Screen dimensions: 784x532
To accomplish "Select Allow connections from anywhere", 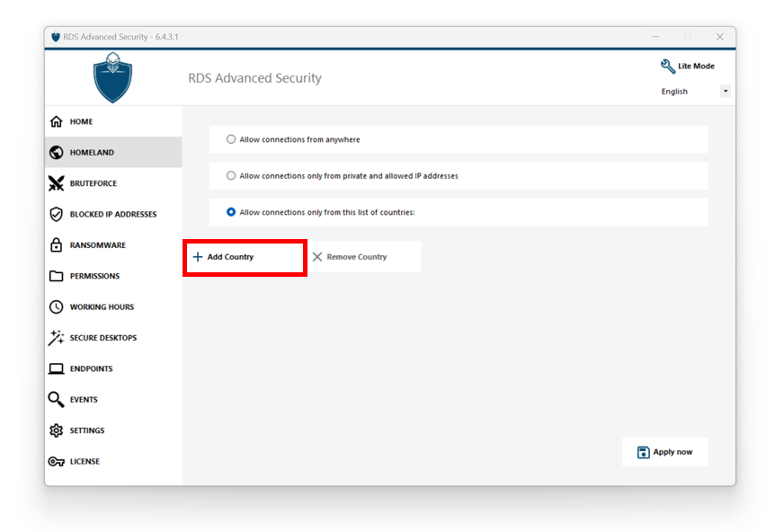I will 230,139.
